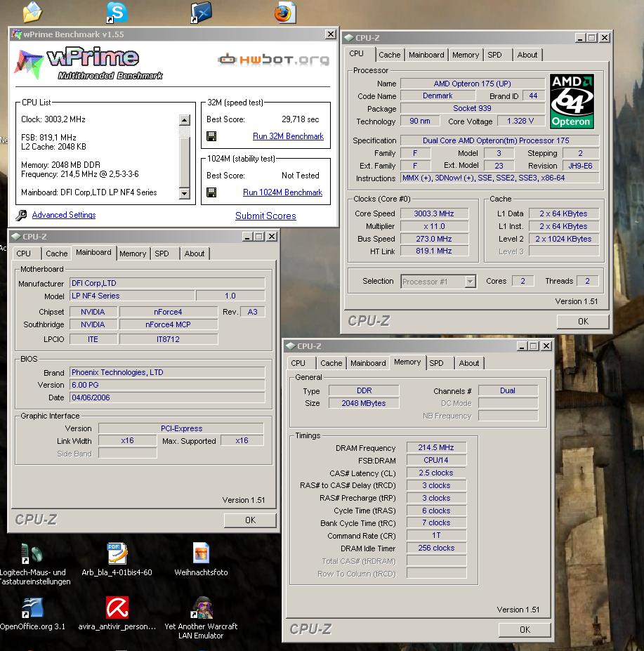Open Yet Another Warcraft LAN Emulator icon
This screenshot has height=651, width=644.
coord(202,608)
